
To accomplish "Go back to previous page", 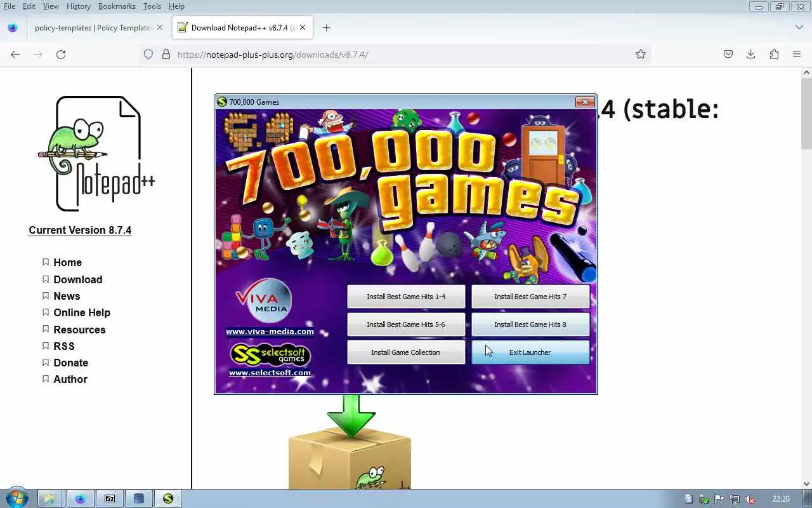I will pyautogui.click(x=15, y=55).
